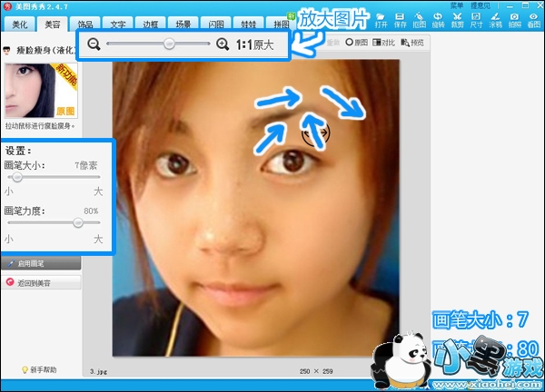The width and height of the screenshot is (545, 392).
Task: Click the 1:1原大 actual size button
Action: point(254,44)
